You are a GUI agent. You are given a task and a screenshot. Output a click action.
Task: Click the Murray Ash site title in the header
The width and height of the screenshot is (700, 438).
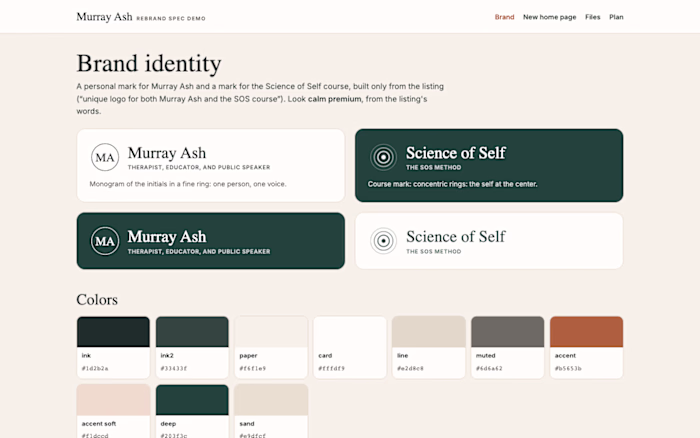click(x=104, y=17)
